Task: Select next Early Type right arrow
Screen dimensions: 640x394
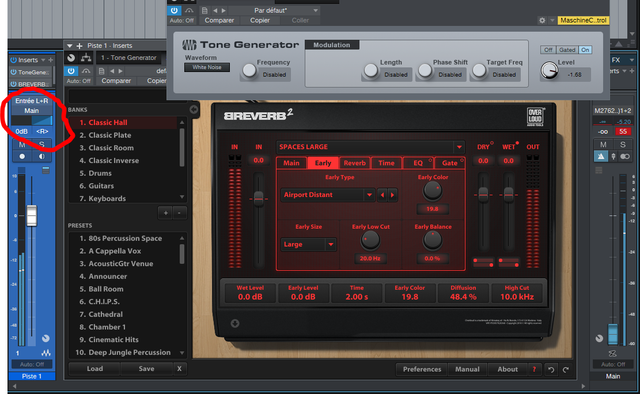Action: point(393,195)
